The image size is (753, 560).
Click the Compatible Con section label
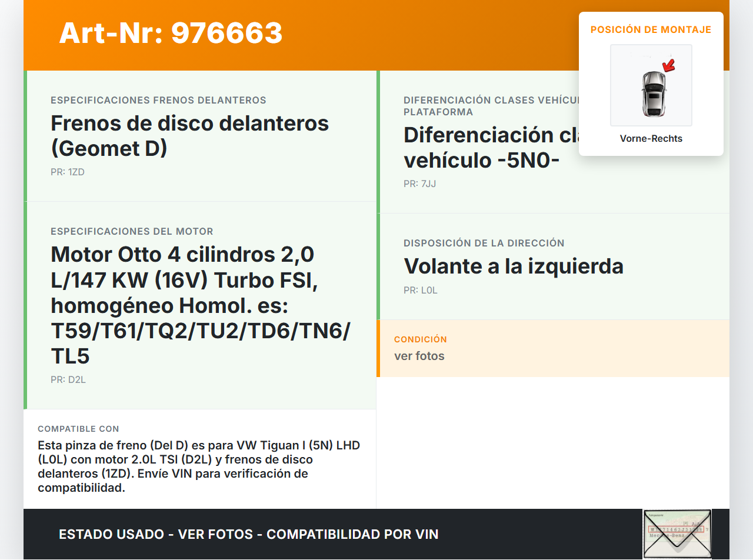(x=78, y=429)
